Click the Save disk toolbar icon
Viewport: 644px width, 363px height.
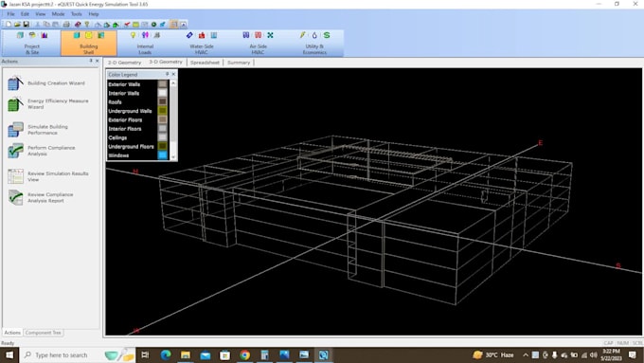[26, 25]
